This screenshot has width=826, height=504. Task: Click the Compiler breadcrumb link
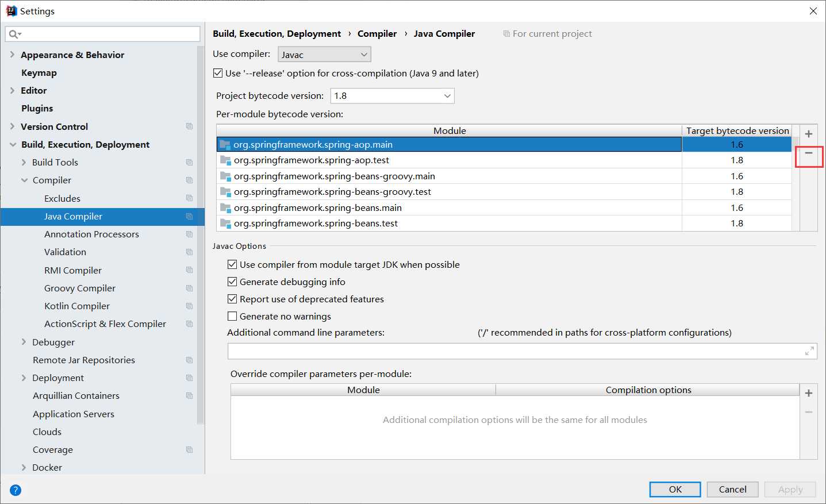tap(377, 34)
